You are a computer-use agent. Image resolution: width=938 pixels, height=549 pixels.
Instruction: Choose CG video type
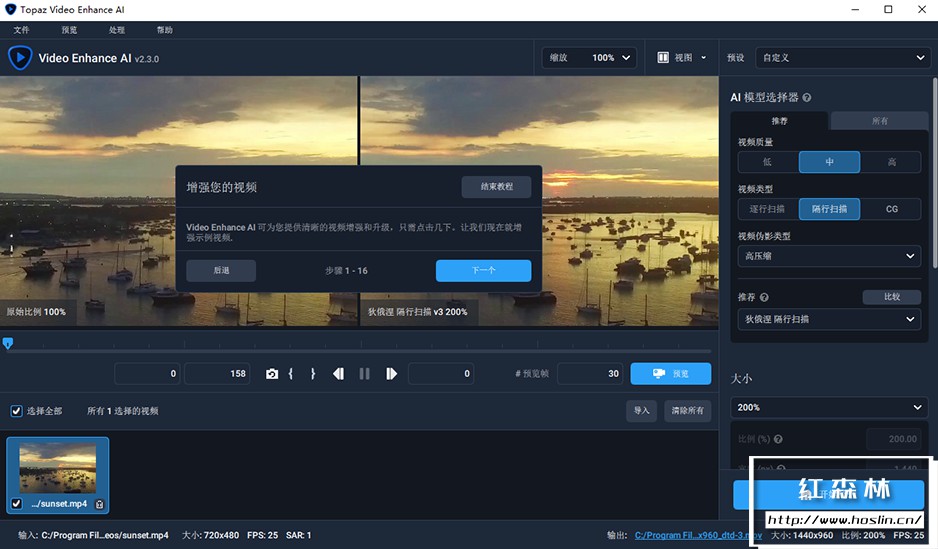(891, 209)
